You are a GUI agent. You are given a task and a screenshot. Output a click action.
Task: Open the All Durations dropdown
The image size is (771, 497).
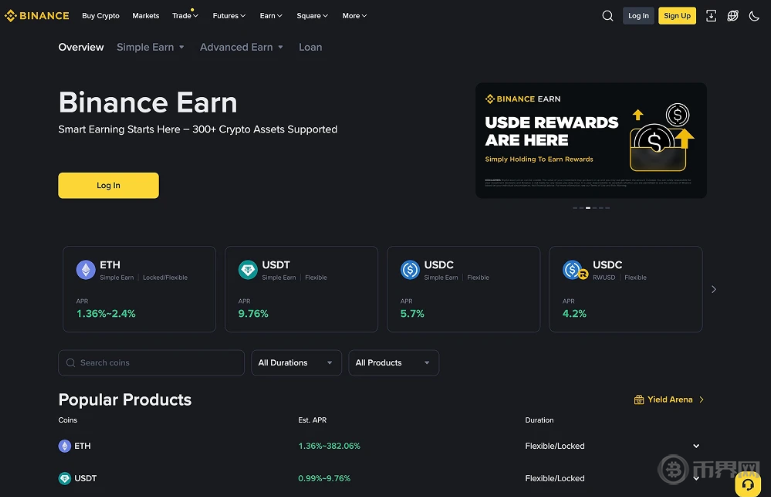[296, 363]
